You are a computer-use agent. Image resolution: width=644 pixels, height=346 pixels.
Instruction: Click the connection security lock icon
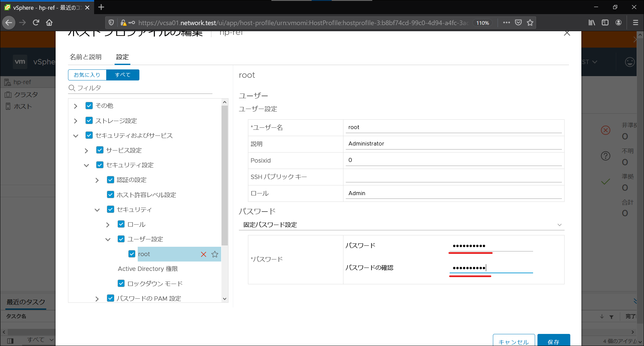click(x=123, y=22)
